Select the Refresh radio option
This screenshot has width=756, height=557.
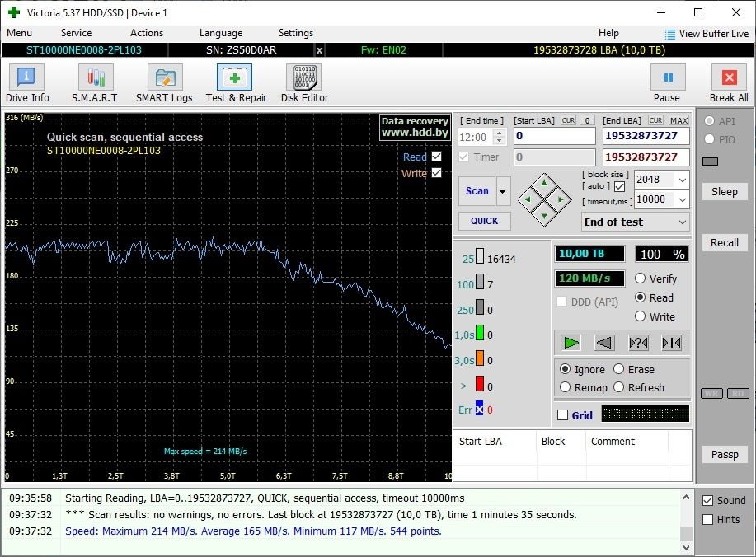618,387
